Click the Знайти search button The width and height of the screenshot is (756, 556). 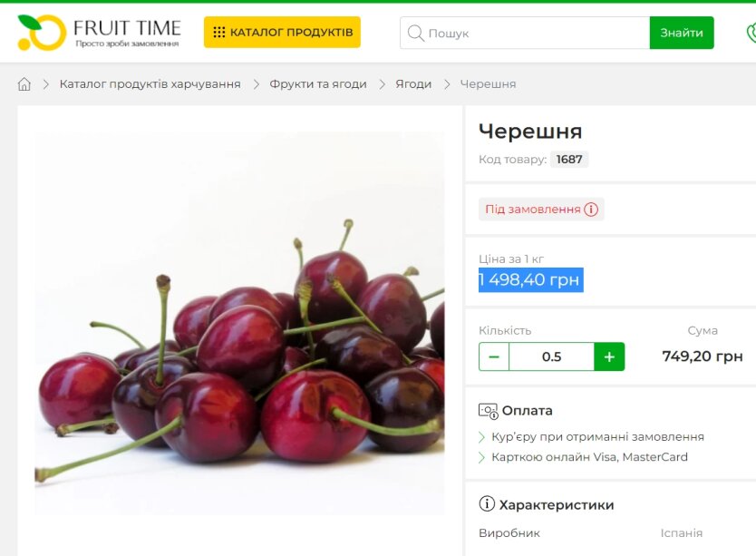click(682, 33)
